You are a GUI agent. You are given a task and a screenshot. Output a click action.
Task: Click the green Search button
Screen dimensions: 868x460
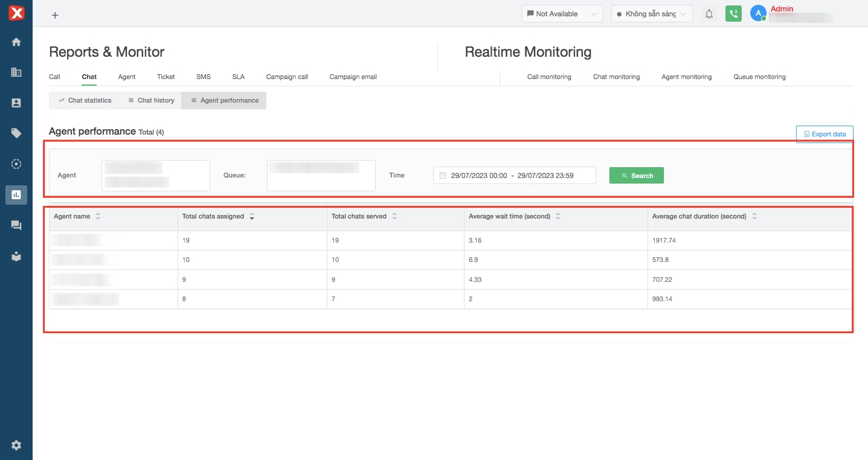pos(636,176)
